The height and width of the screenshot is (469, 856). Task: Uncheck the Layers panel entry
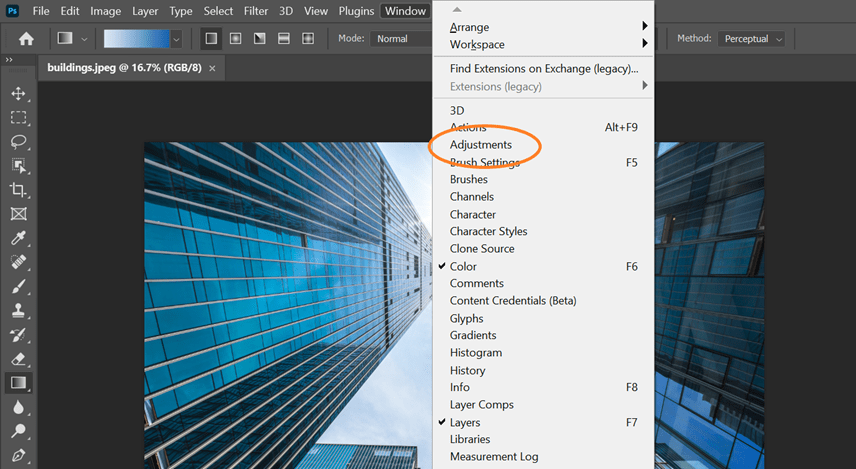[544, 423]
